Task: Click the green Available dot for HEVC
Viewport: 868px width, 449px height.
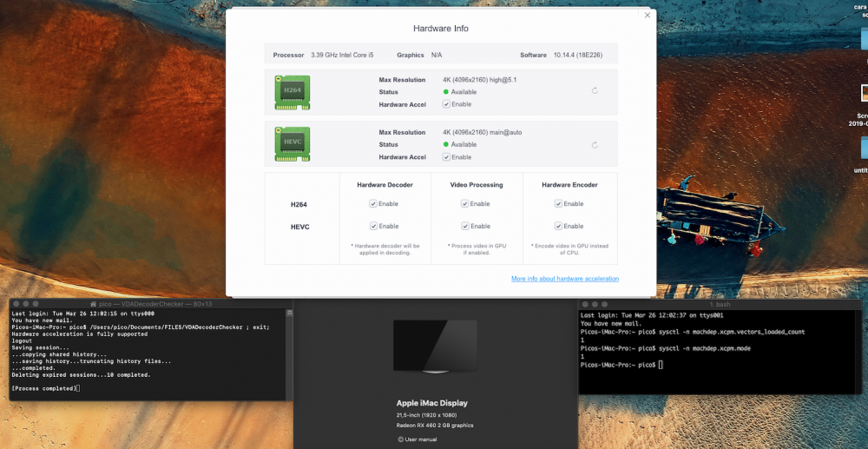Action: pyautogui.click(x=445, y=144)
